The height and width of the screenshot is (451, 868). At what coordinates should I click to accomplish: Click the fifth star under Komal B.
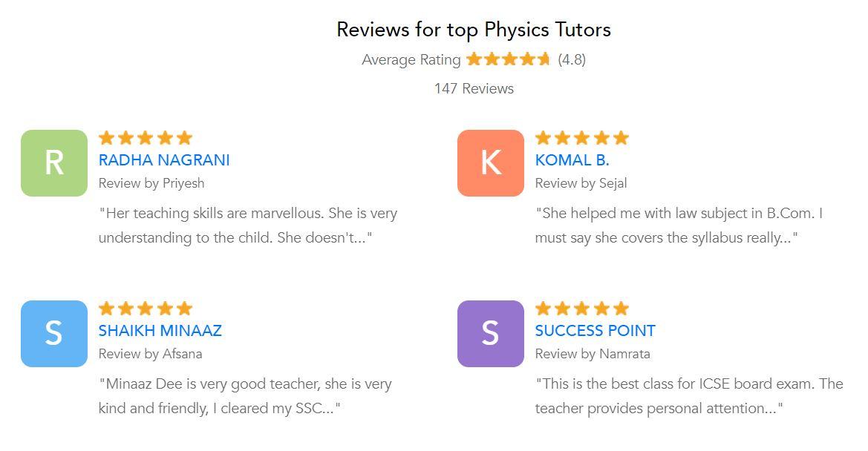click(621, 137)
